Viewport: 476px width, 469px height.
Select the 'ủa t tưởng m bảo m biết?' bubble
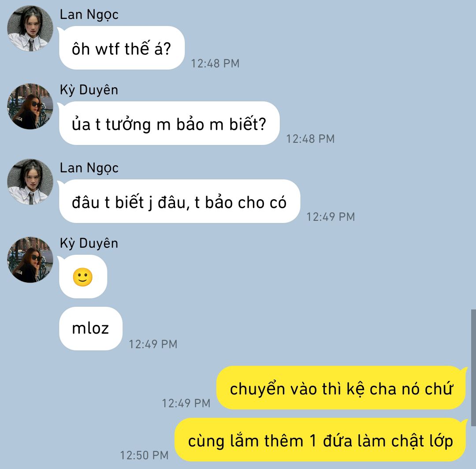pos(169,123)
